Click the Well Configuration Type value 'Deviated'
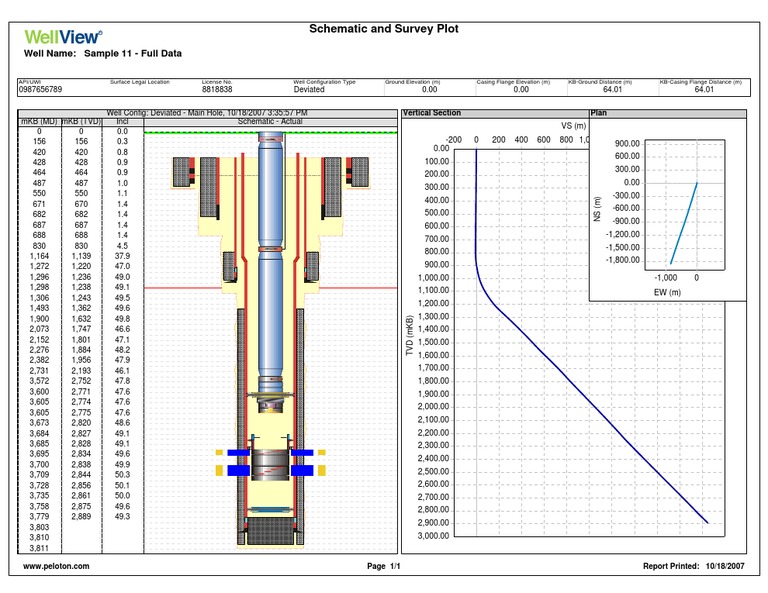The height and width of the screenshot is (593, 768). tap(309, 89)
